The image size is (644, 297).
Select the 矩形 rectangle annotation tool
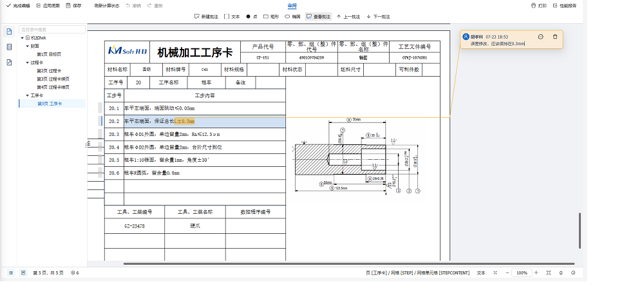point(271,17)
